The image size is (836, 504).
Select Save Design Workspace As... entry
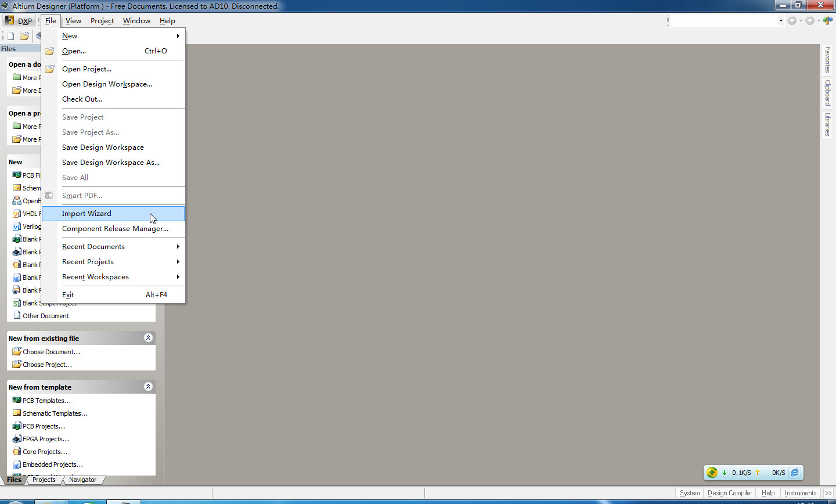coord(113,163)
